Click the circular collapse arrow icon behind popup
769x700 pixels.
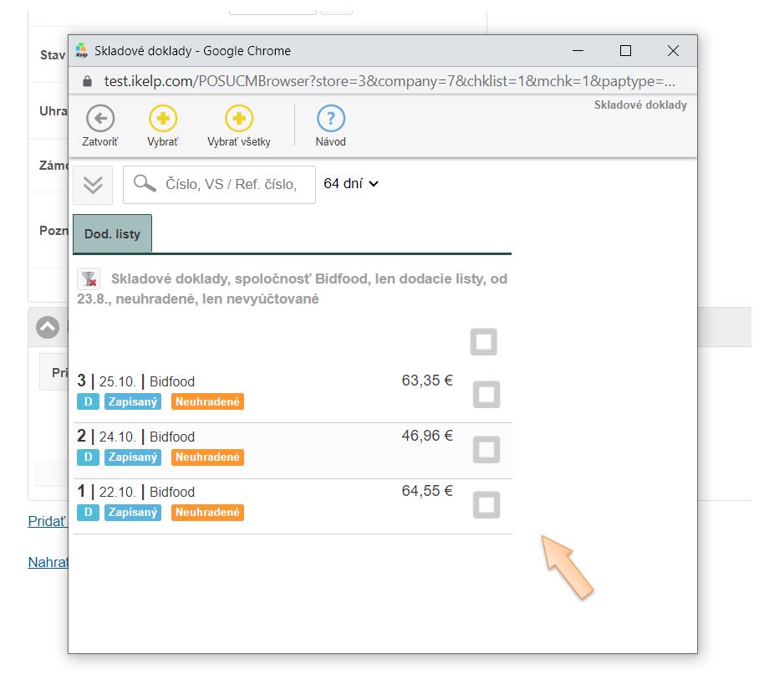pyautogui.click(x=48, y=328)
